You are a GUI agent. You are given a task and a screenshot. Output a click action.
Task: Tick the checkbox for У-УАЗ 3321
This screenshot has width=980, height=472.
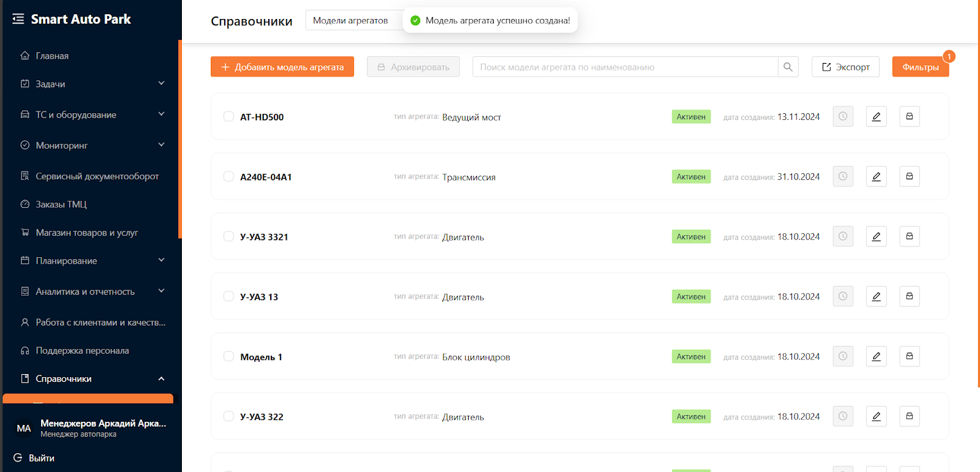click(228, 236)
